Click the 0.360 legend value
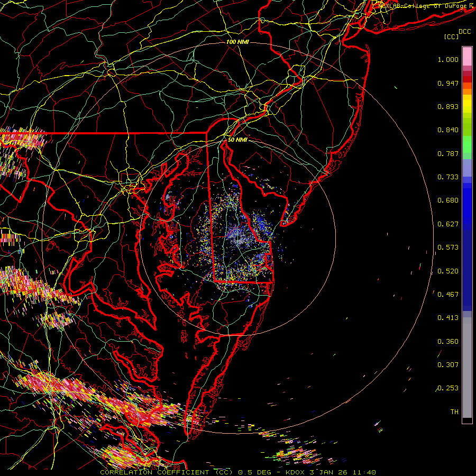Screen dimensions: 476x476 448,342
